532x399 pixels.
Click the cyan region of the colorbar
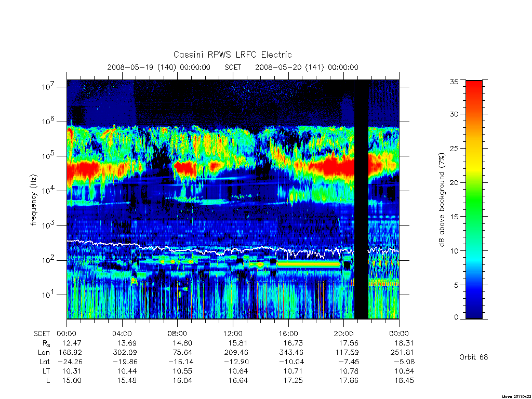(x=474, y=260)
